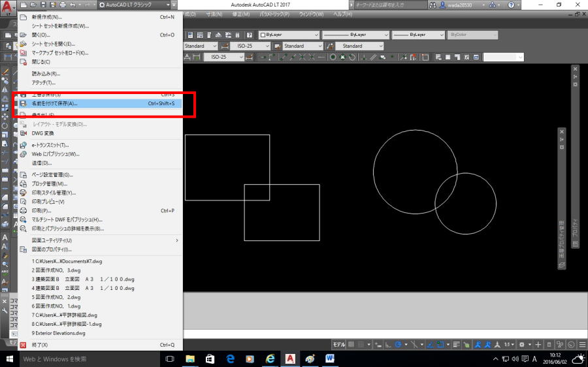This screenshot has width=588, height=367.
Task: Toggle ortho mode in status bar
Action: click(x=389, y=344)
